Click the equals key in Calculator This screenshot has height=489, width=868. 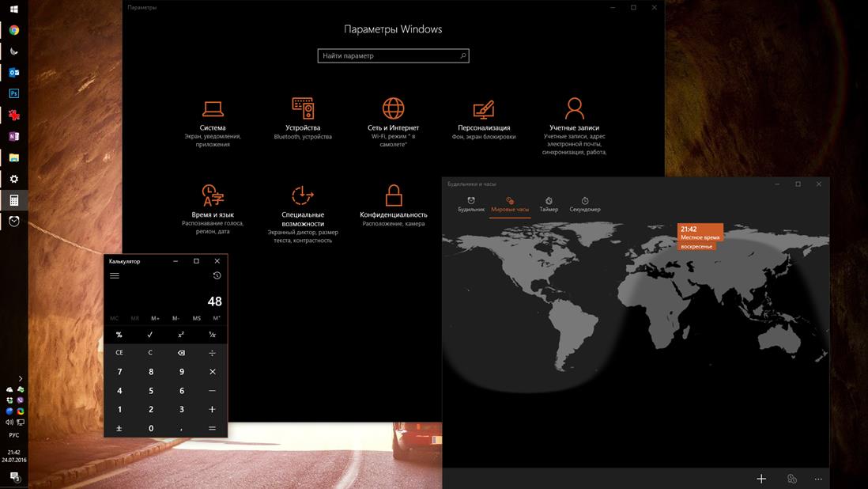tap(212, 428)
